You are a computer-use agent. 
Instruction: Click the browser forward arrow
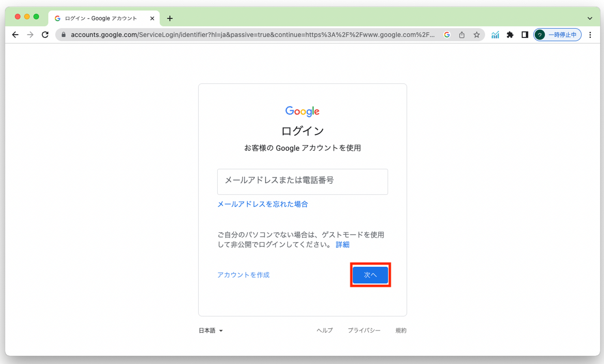point(30,35)
